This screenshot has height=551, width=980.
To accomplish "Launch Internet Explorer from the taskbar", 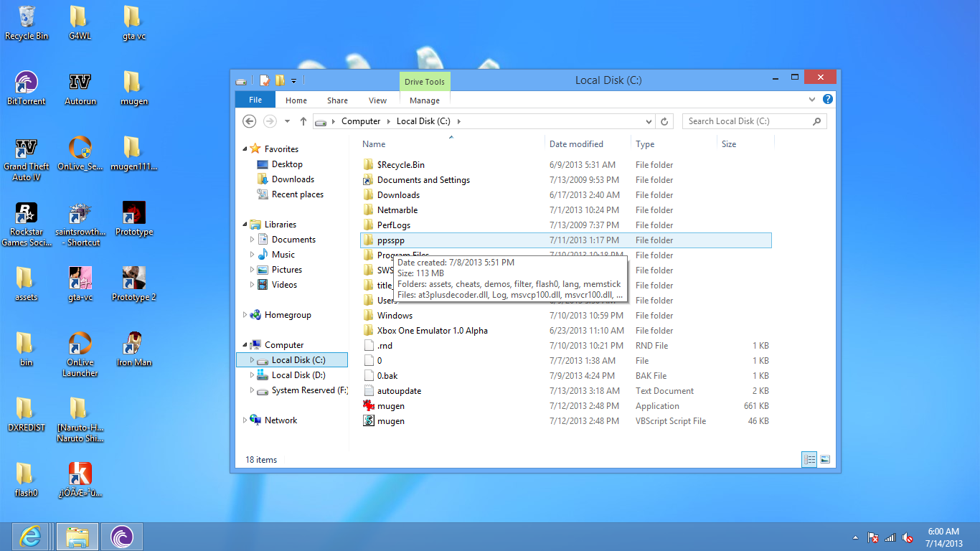I will pyautogui.click(x=30, y=536).
